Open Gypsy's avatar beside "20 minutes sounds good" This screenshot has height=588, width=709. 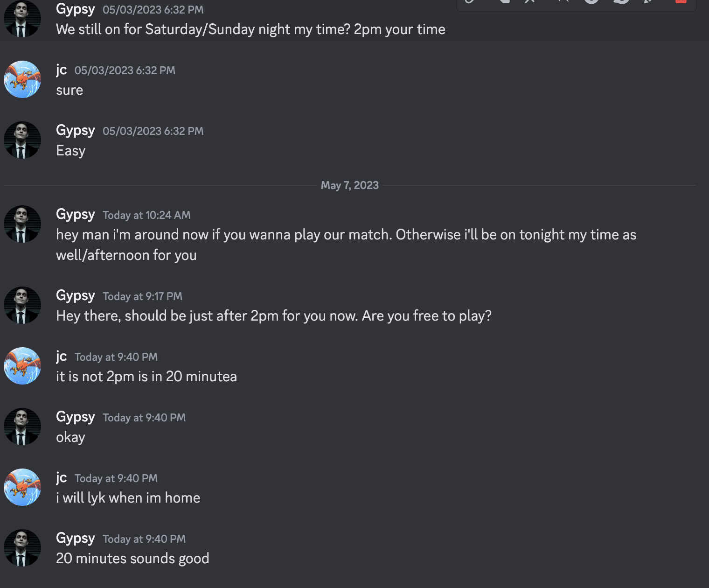click(x=22, y=548)
